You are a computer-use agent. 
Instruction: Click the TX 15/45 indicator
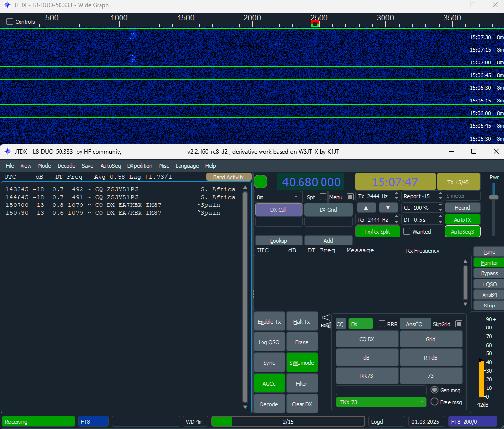tap(458, 182)
